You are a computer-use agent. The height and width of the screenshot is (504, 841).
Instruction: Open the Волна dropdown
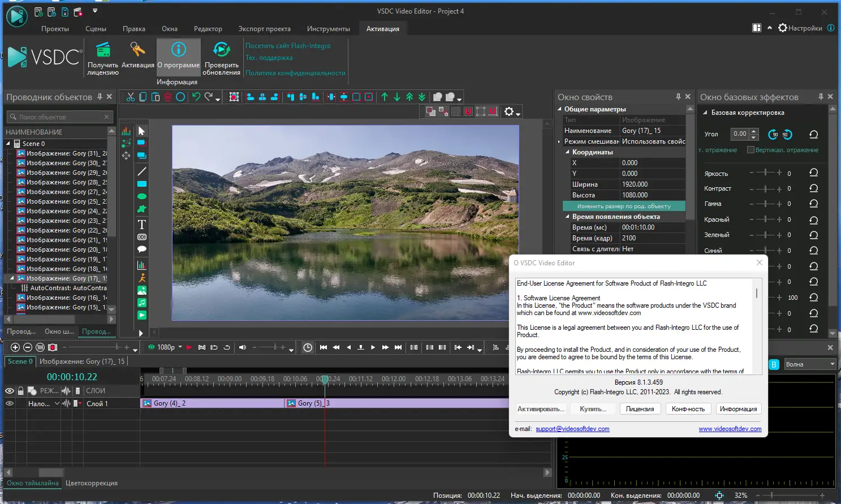pyautogui.click(x=809, y=364)
